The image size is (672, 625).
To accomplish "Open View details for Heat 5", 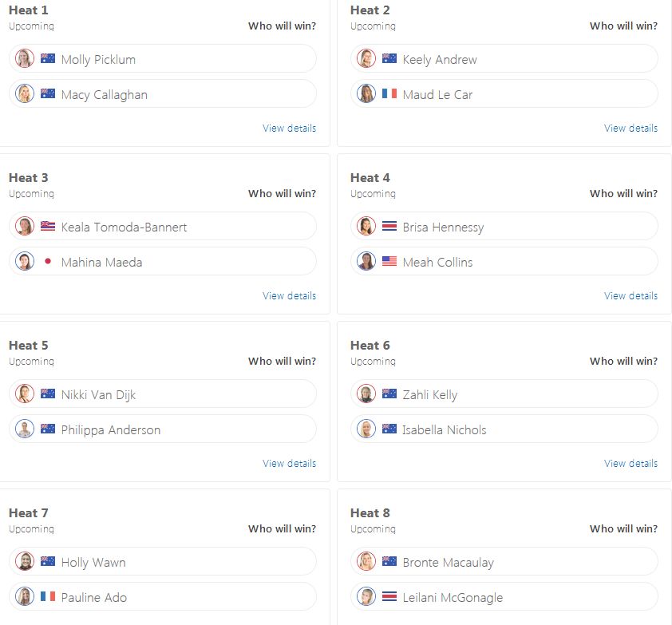I will (289, 464).
